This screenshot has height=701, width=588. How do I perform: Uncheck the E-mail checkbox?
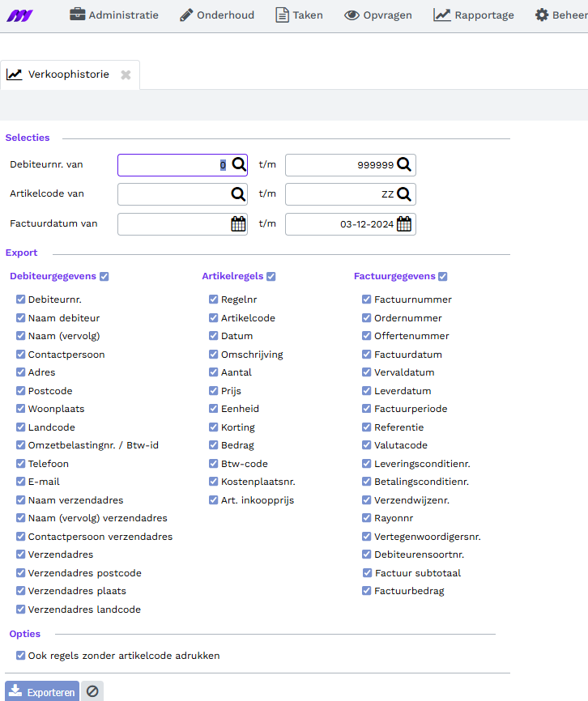[20, 481]
